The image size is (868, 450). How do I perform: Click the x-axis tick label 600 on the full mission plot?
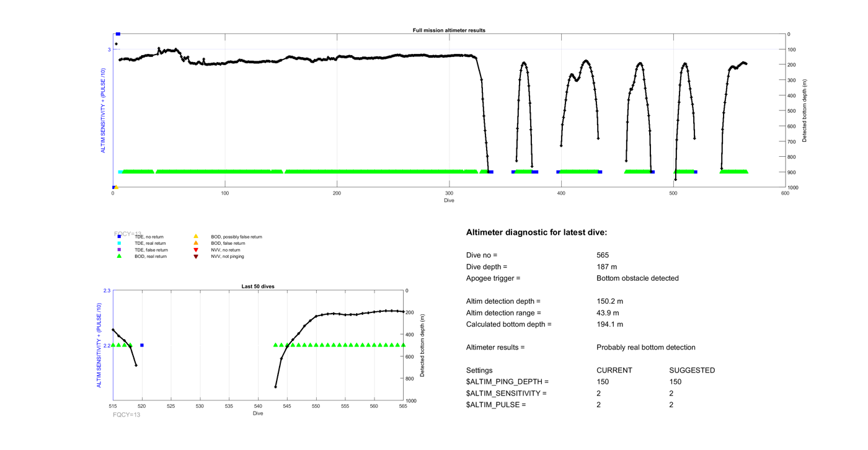pos(785,193)
